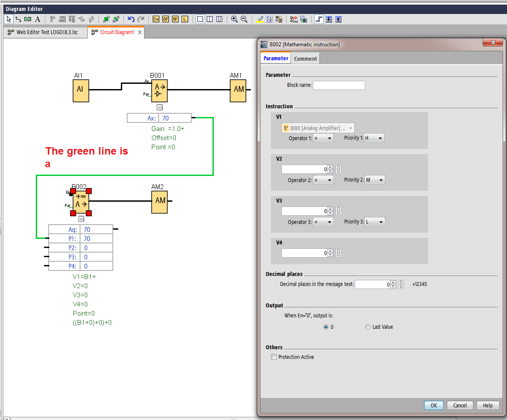Open the Operator 1 dropdown
507x420 pixels.
point(323,138)
